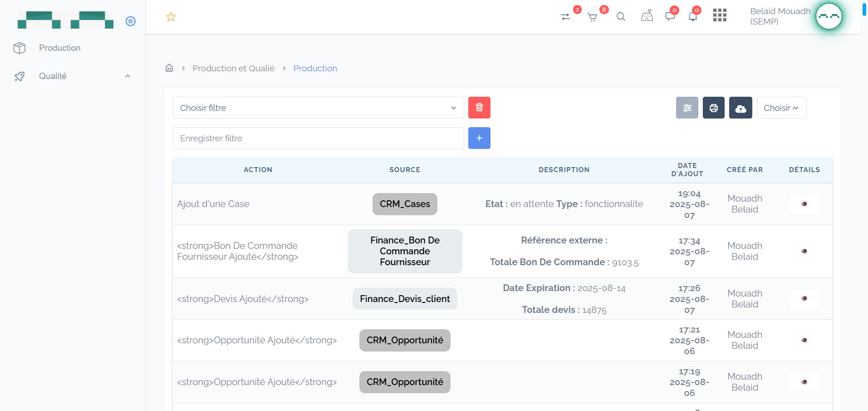Screen dimensions: 868x411
Task: Click the 19:04 2025-08-07 date cell
Action: click(x=689, y=204)
